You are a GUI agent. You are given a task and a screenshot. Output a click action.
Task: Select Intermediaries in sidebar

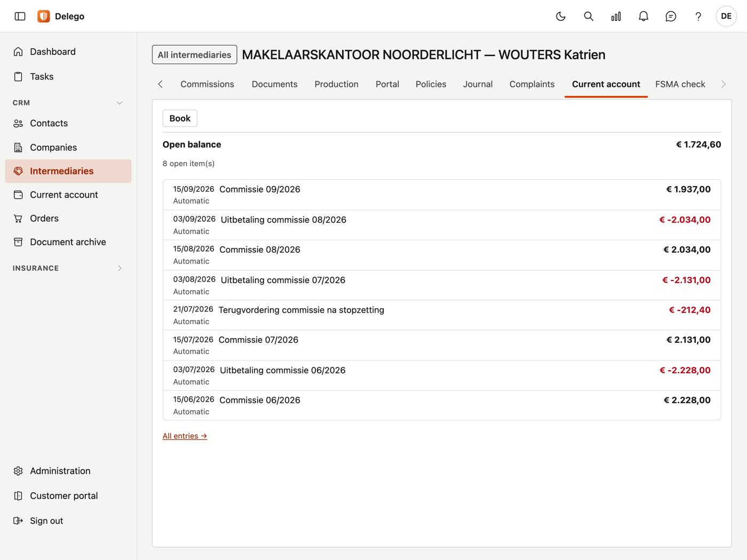coord(68,171)
